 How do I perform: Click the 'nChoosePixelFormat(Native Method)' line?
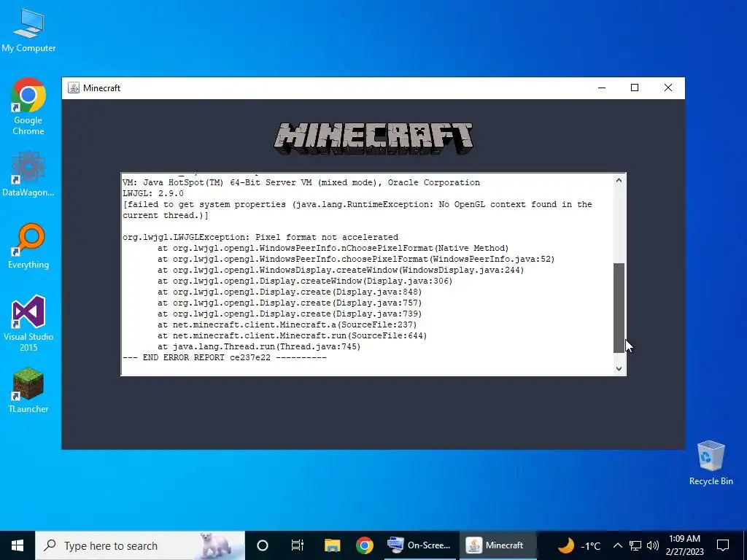(333, 248)
